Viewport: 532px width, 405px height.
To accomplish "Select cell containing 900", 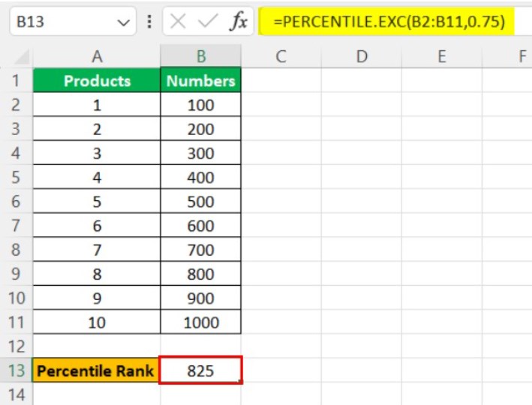I will point(200,298).
